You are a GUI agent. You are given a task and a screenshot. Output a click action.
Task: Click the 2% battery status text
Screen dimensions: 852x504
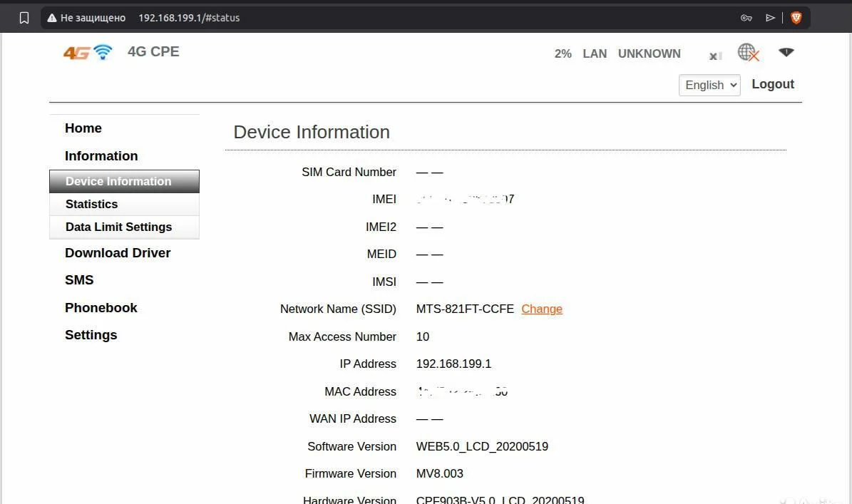coord(563,53)
